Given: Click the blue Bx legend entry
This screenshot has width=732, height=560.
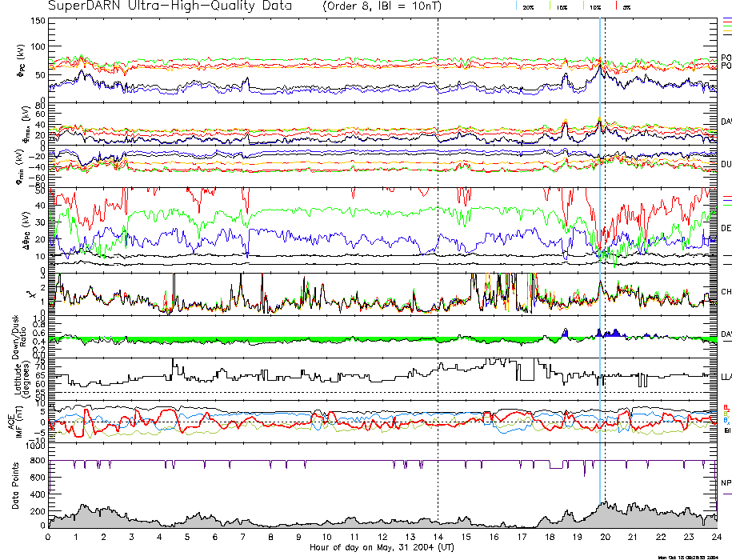Looking at the screenshot, I should tap(726, 421).
